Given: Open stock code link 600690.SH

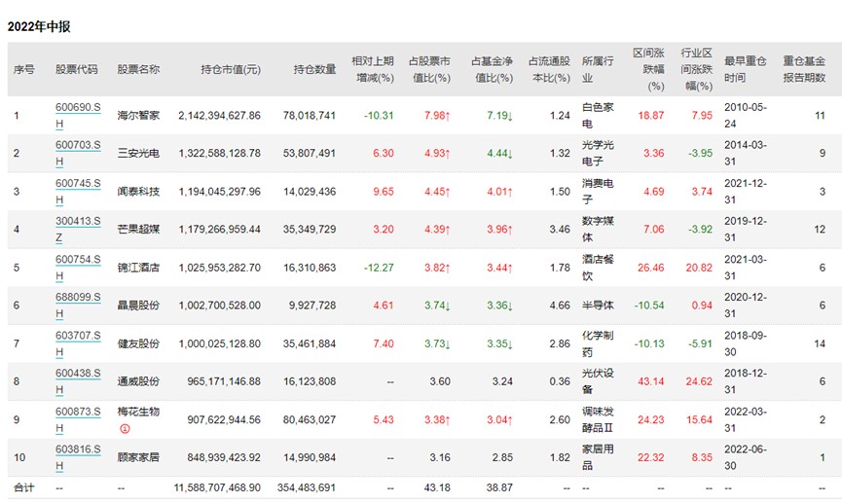Looking at the screenshot, I should pos(77,115).
